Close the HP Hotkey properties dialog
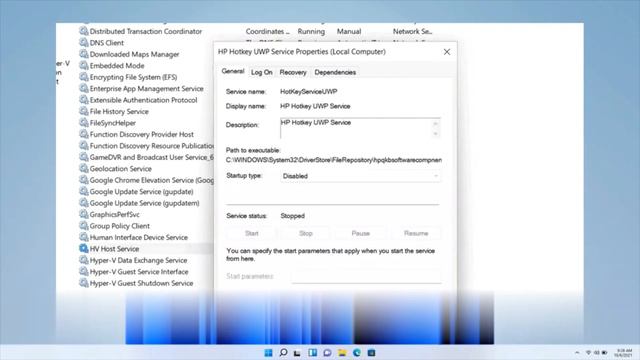Screen dimensions: 640x360 click(447, 52)
